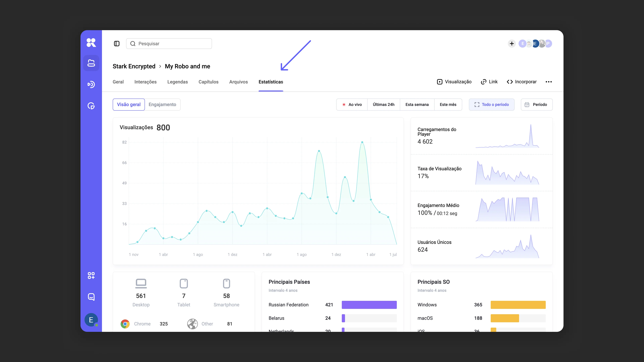
Task: Click the Visualização preview button
Action: tap(454, 82)
